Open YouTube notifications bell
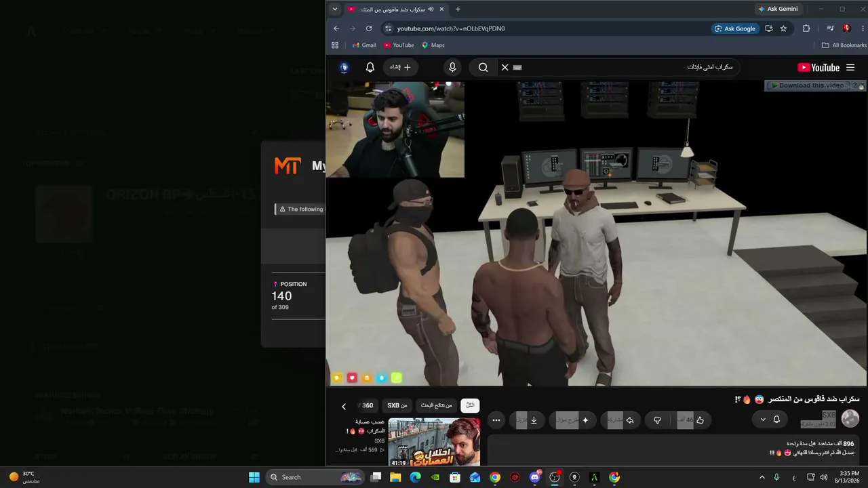The width and height of the screenshot is (868, 488). pyautogui.click(x=370, y=68)
